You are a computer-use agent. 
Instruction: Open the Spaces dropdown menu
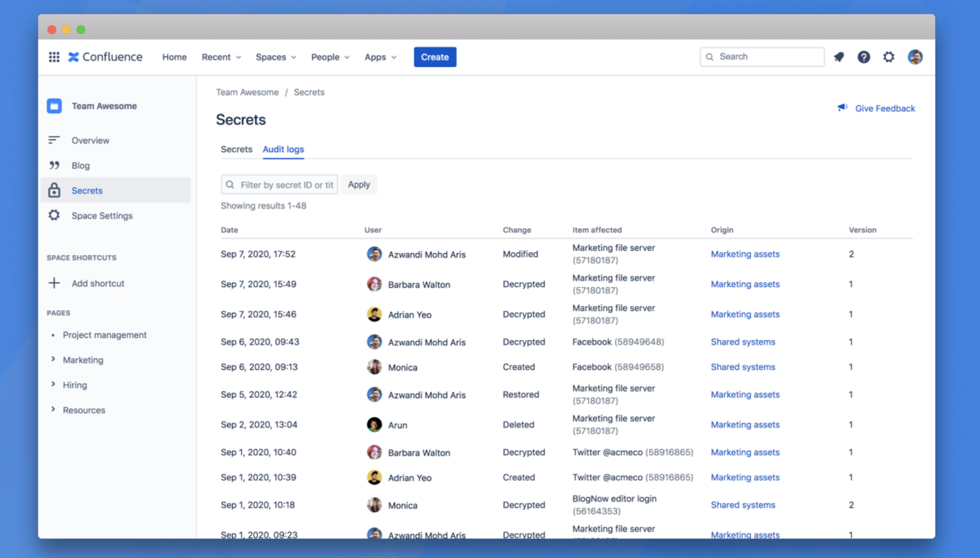point(276,57)
